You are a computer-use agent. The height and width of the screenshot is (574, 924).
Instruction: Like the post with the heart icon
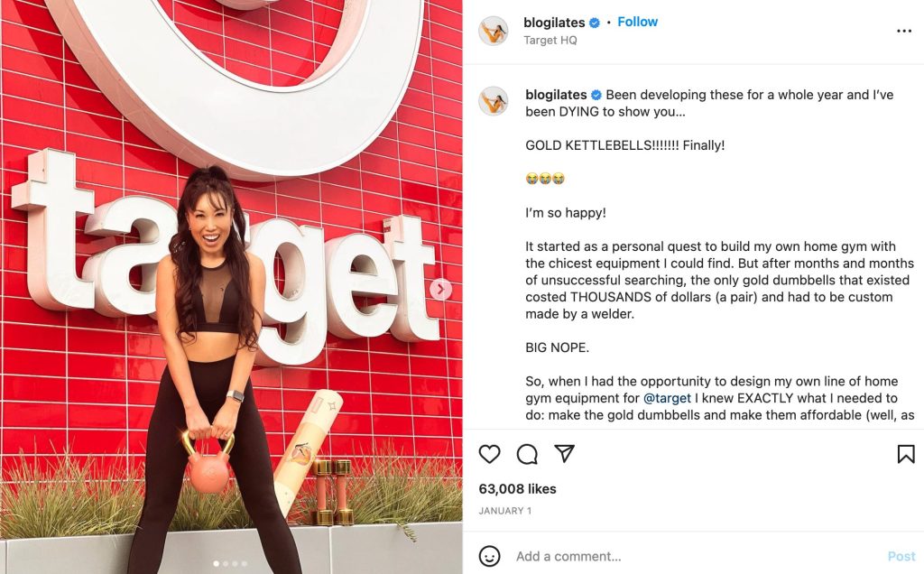pyautogui.click(x=489, y=454)
